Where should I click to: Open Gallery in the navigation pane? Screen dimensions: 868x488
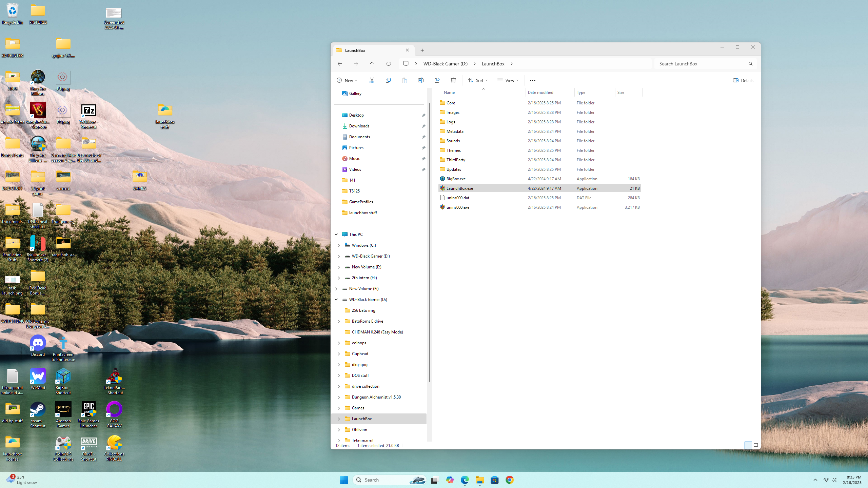point(355,94)
